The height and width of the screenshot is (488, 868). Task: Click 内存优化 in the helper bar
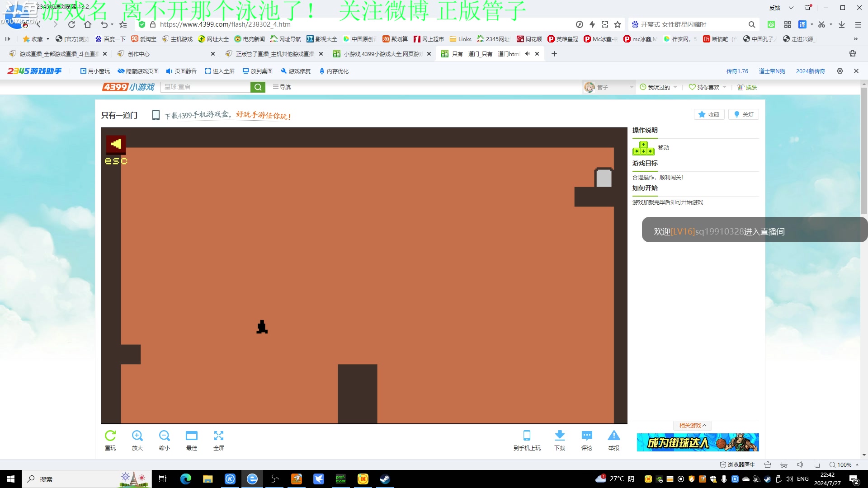[x=334, y=71]
